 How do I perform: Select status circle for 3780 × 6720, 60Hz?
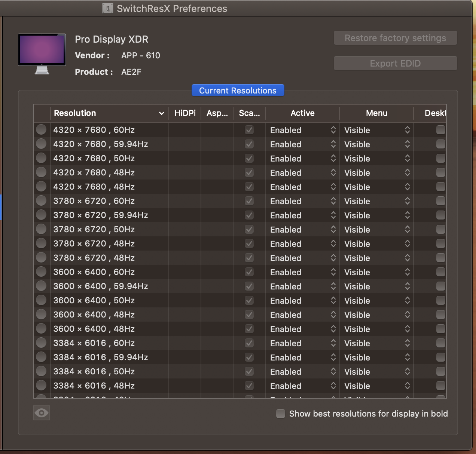[41, 200]
